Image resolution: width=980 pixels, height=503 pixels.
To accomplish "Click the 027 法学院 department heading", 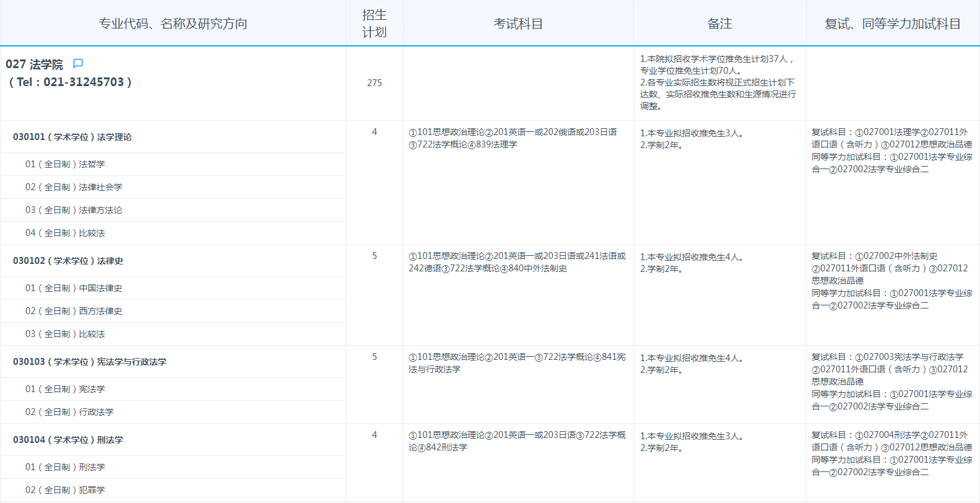I will 35,64.
